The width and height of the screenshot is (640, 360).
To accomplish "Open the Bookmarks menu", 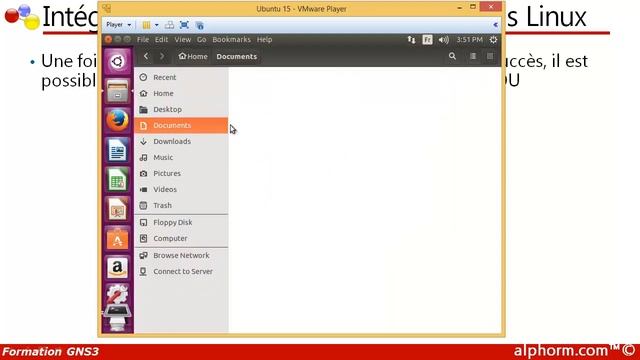I will coord(231,40).
